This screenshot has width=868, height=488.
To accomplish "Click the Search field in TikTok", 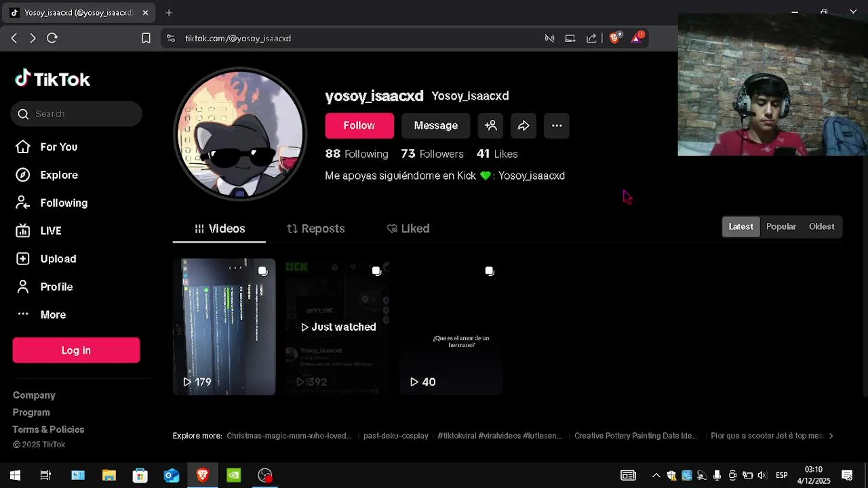I will point(76,114).
